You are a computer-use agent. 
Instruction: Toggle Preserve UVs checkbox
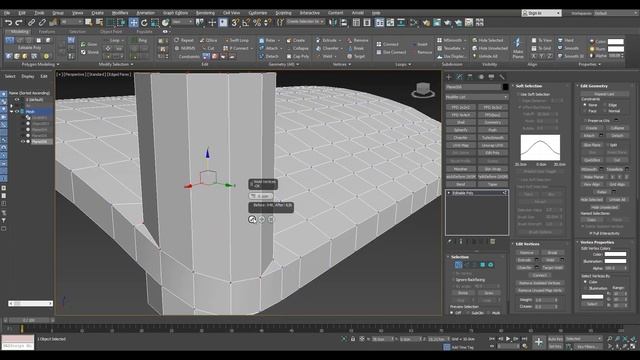click(585, 120)
